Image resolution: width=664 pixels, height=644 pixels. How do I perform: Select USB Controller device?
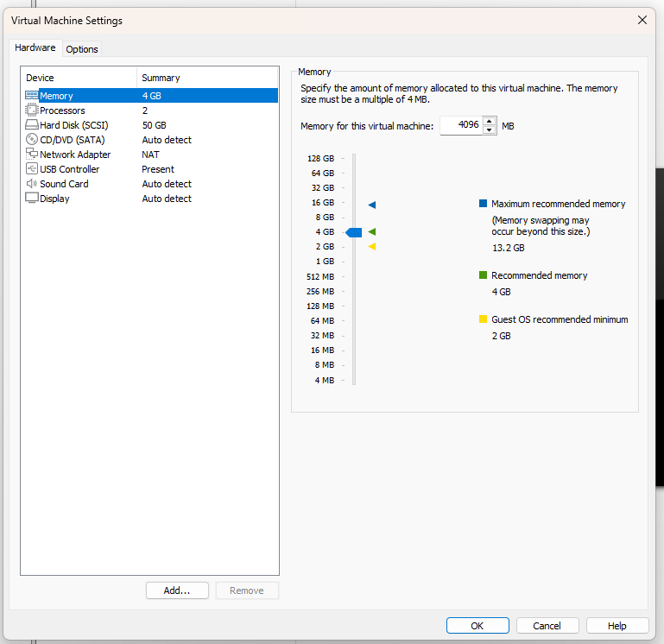tap(151, 169)
